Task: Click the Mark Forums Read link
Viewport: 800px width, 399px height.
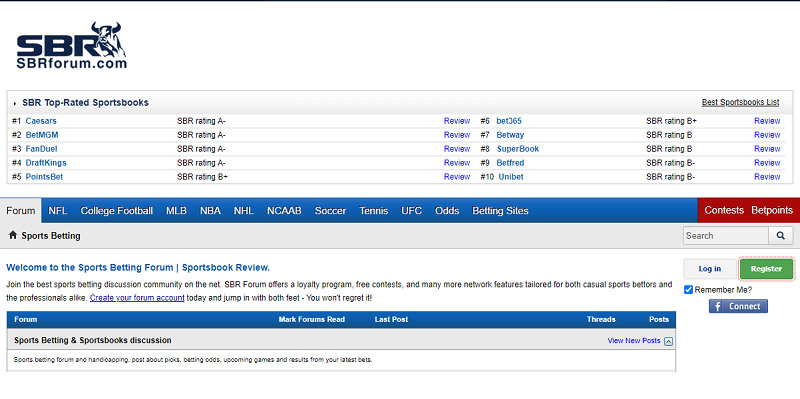Action: click(x=312, y=319)
